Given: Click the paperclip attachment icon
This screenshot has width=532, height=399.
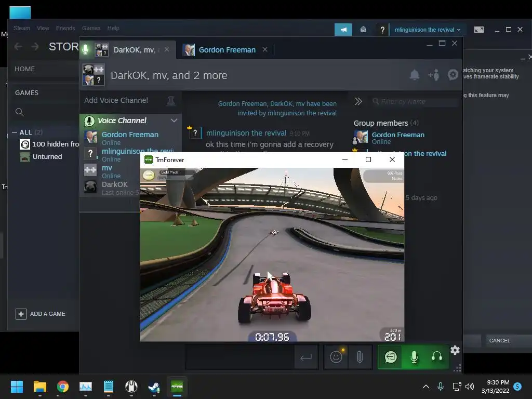Looking at the screenshot, I should (360, 357).
